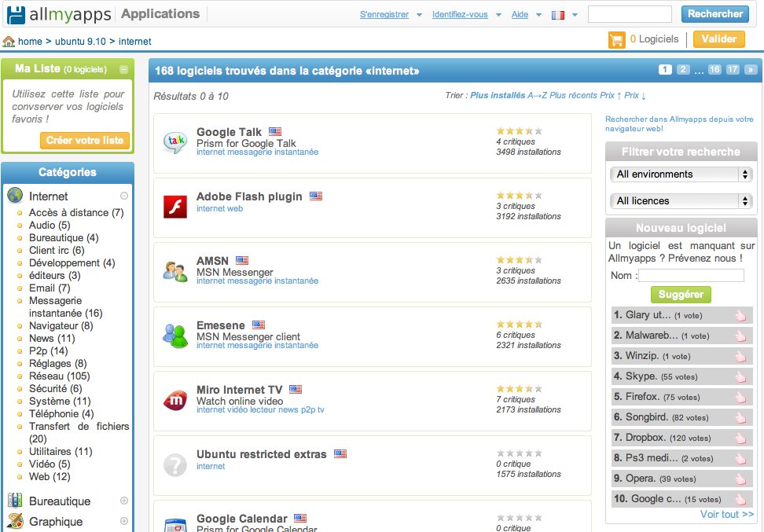This screenshot has height=532, width=764.
Task: Vote thumbs-up for Glary ut... suggestion
Action: 740,316
